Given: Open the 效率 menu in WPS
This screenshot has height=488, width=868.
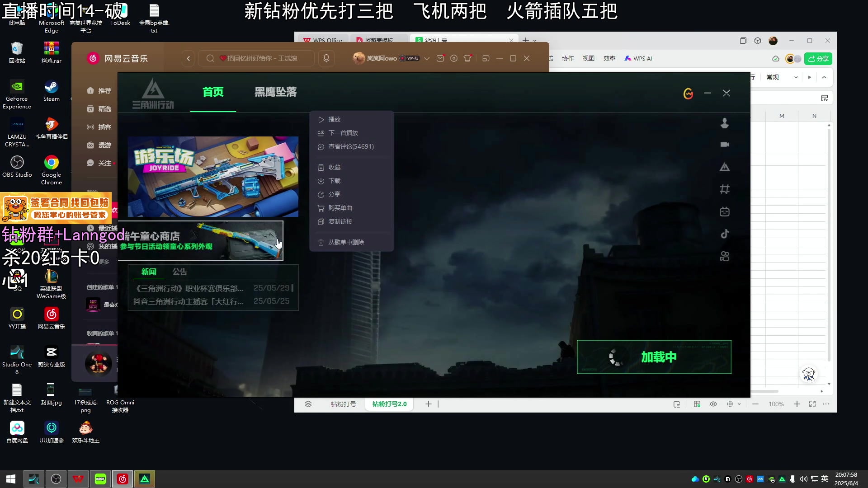Looking at the screenshot, I should (609, 58).
